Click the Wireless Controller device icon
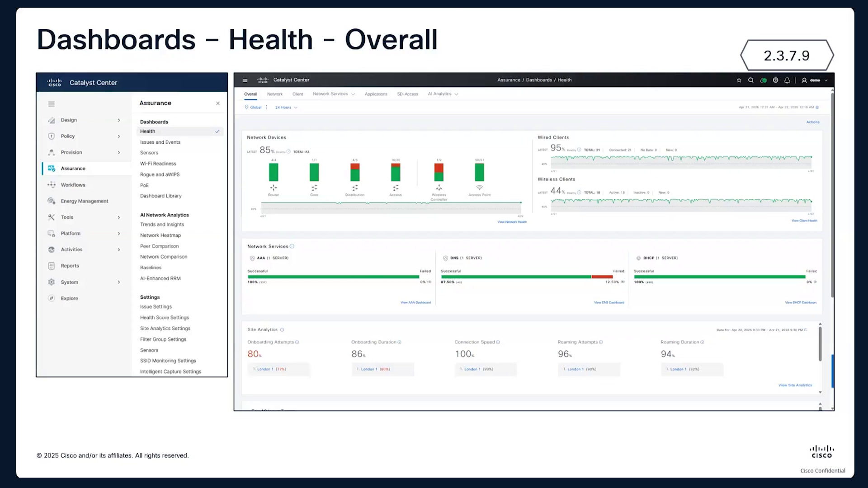Screen dimensions: 868x488 click(439, 188)
